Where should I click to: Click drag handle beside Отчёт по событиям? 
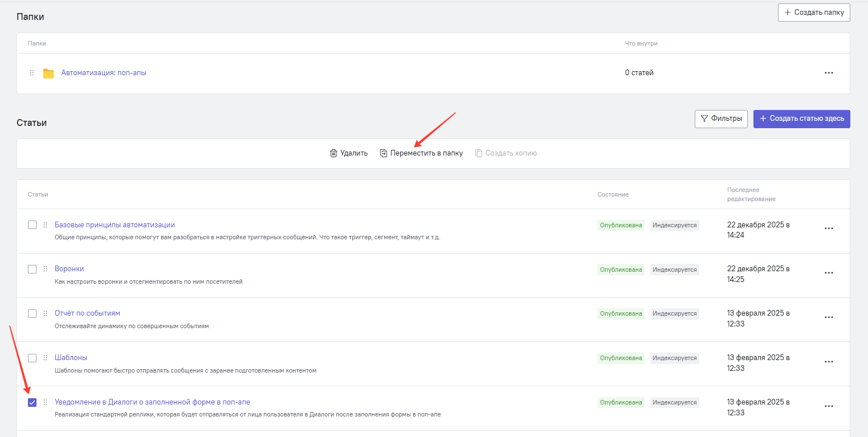pyautogui.click(x=45, y=313)
